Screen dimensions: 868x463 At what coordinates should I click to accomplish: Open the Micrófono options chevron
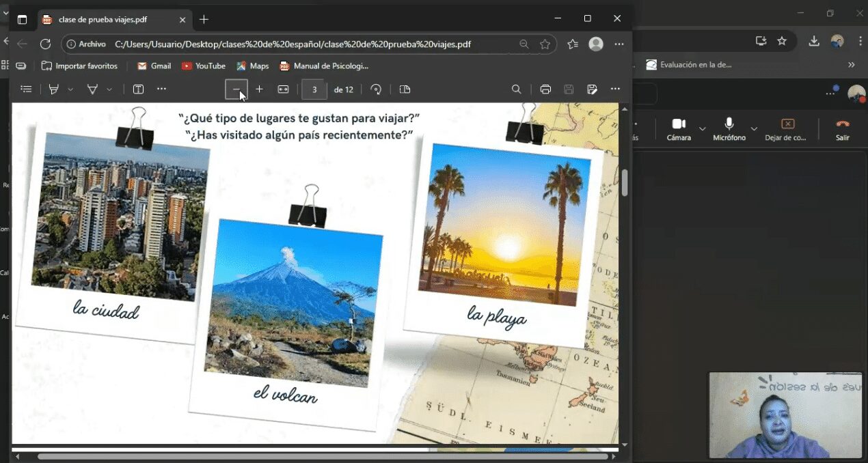coord(754,128)
